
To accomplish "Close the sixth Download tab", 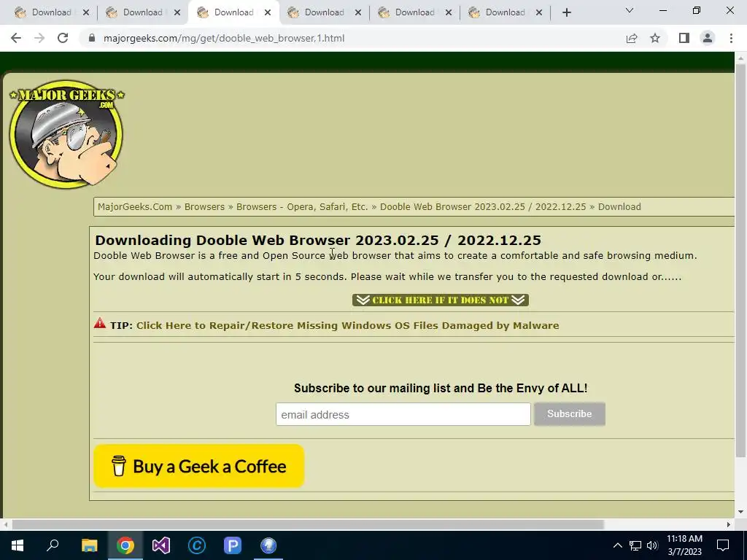I will pyautogui.click(x=539, y=13).
